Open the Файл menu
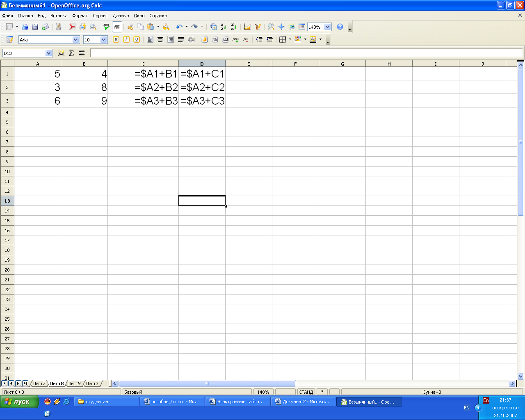 coord(7,16)
